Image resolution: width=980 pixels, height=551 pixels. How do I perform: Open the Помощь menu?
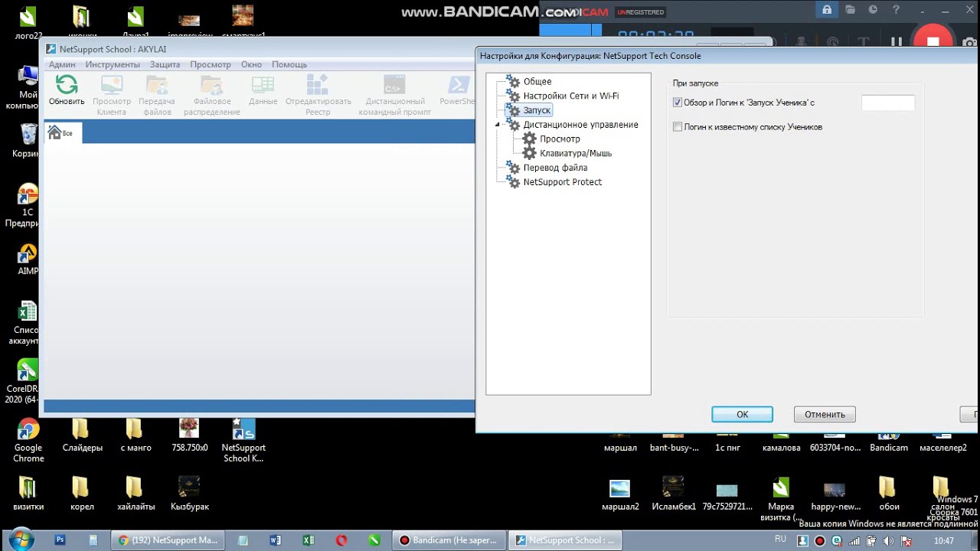pos(289,65)
